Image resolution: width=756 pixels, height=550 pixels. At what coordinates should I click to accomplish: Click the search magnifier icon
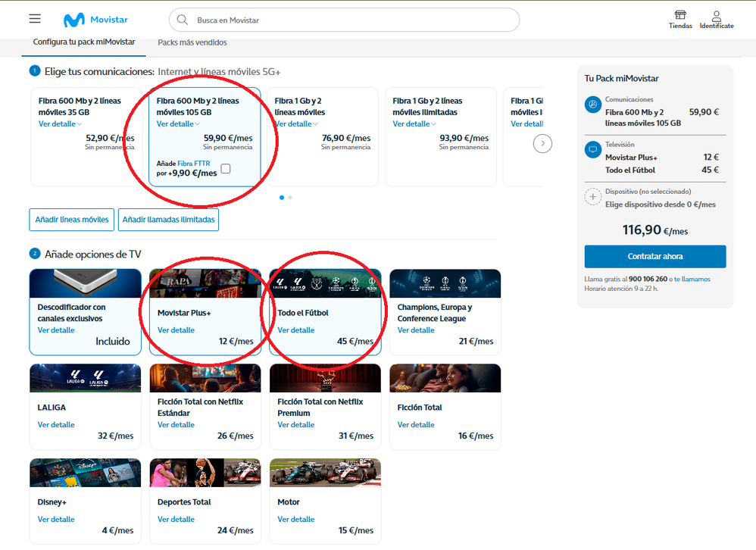(183, 20)
